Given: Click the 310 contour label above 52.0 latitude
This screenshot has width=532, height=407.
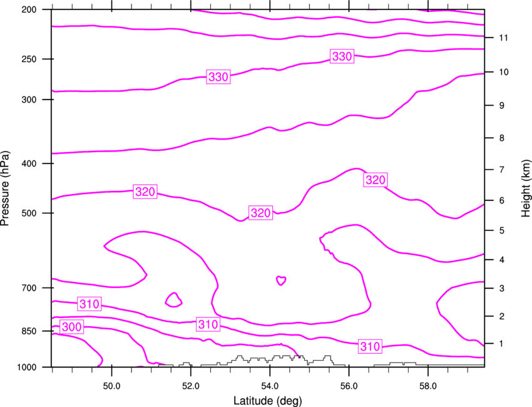Looking at the screenshot, I should (x=208, y=324).
